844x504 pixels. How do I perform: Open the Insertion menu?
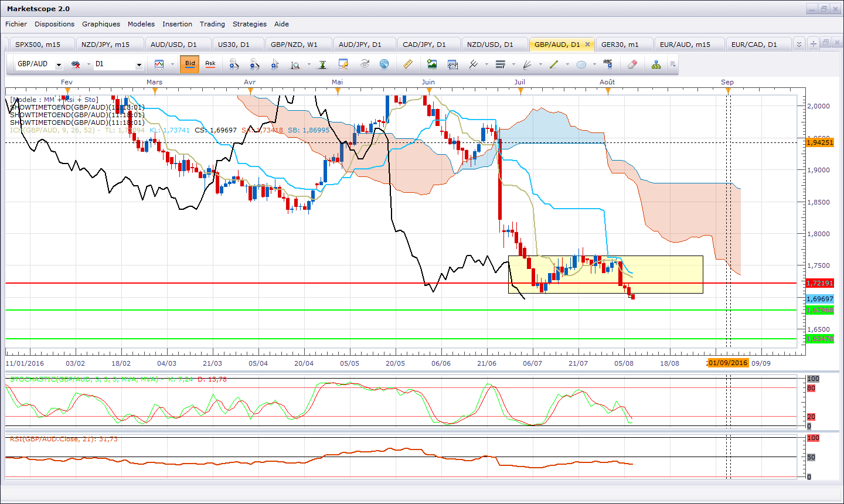point(177,24)
